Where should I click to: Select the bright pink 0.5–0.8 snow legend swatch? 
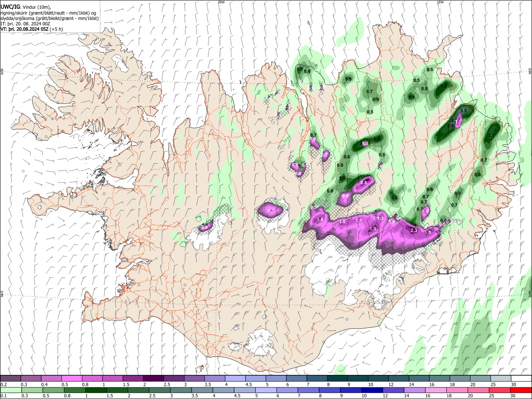[x=72, y=378]
